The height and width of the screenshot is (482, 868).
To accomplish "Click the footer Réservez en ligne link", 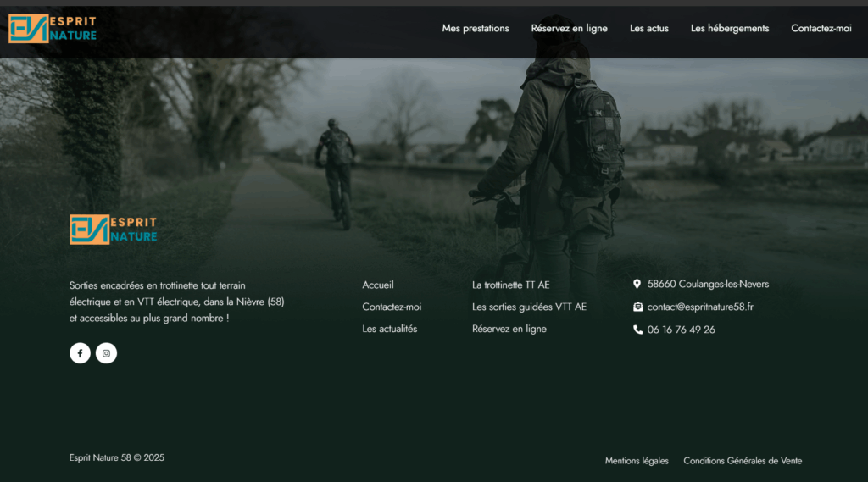I will click(509, 329).
